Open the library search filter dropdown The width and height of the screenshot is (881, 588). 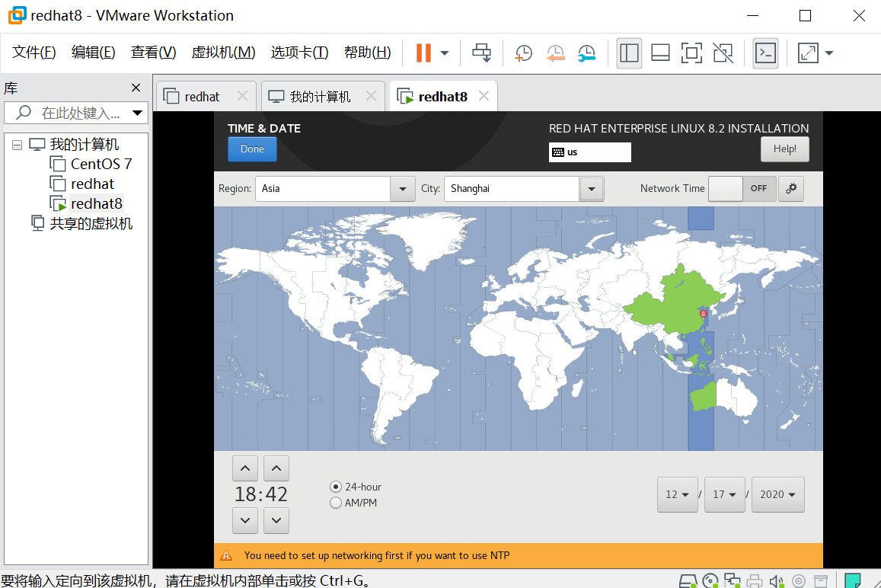click(x=137, y=113)
